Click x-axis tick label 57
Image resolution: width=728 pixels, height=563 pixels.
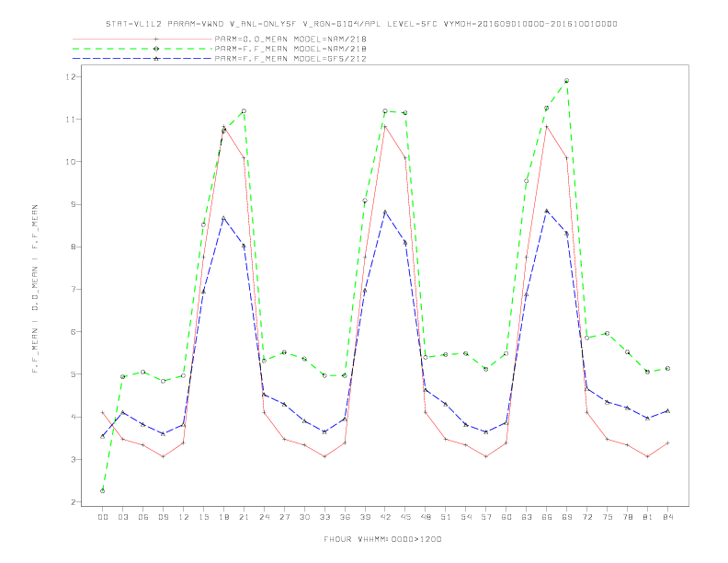486,517
